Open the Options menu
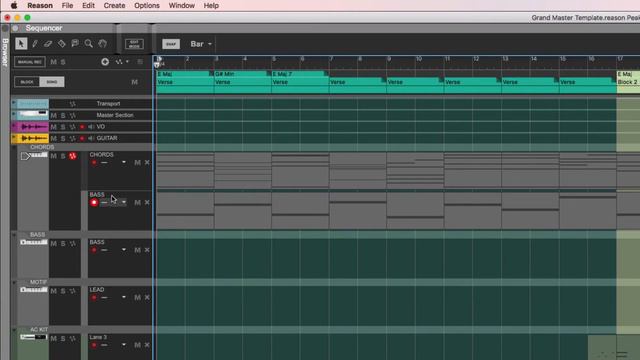640x360 pixels. [147, 6]
